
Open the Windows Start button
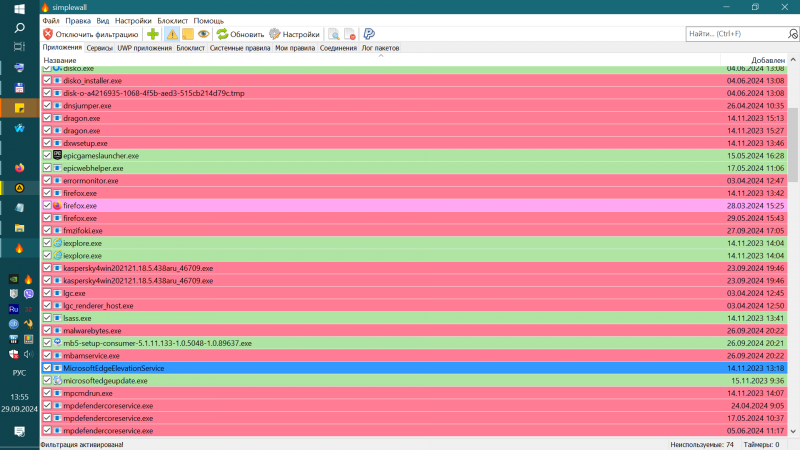(x=19, y=9)
